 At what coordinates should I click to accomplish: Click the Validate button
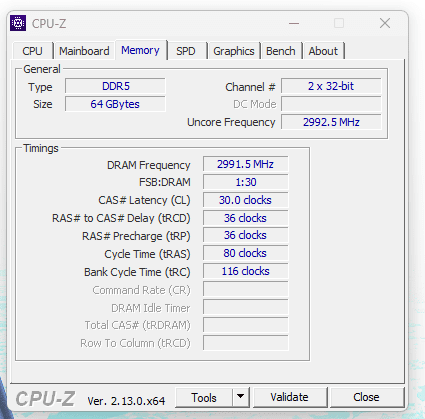click(x=289, y=397)
